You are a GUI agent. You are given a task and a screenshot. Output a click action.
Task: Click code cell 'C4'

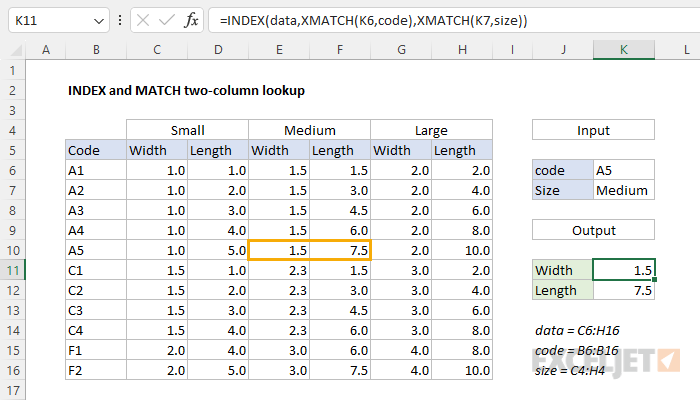(96, 330)
